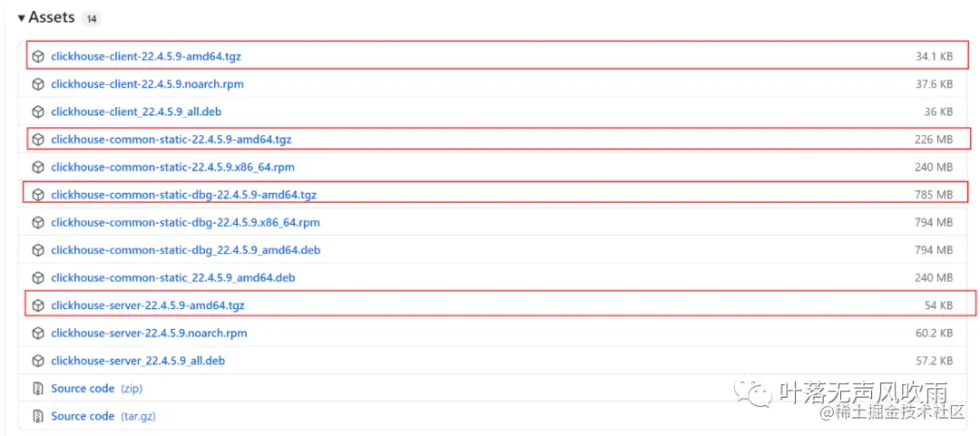Viewport: 980px width, 436px height.
Task: Click the 54 KB file size
Action: point(939,305)
